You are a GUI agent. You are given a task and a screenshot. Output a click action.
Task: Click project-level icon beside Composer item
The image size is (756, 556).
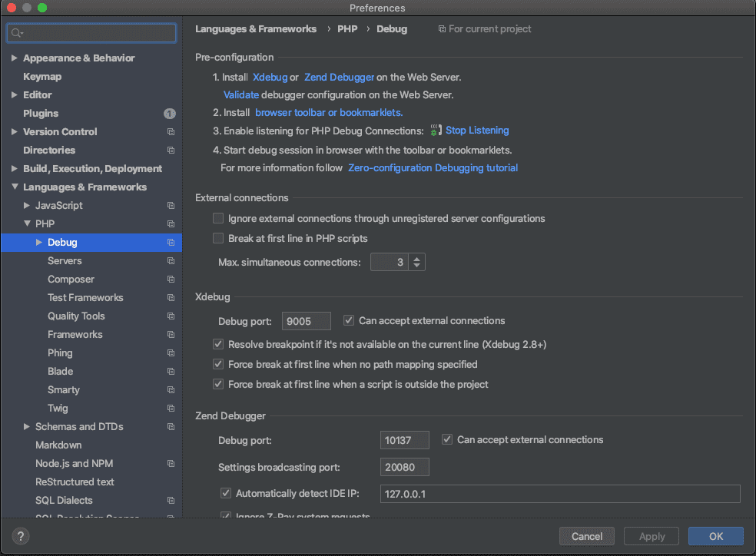pos(171,280)
